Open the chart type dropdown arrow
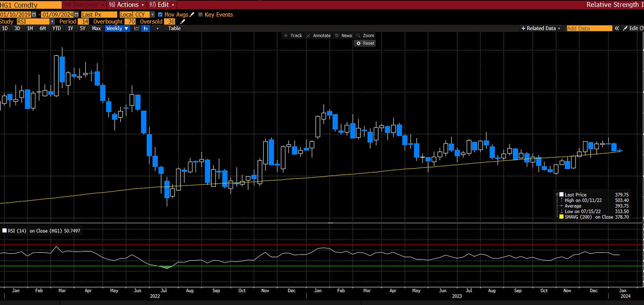The height and width of the screenshot is (305, 644). 157,28
